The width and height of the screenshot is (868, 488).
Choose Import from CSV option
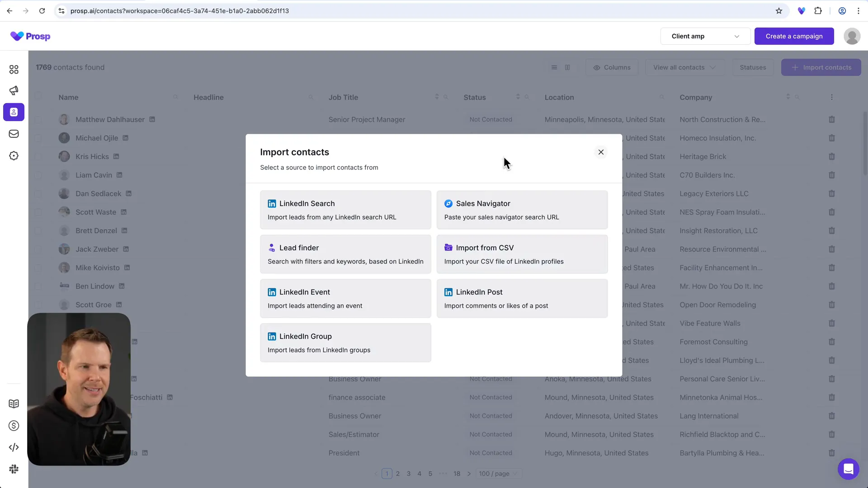coord(522,254)
